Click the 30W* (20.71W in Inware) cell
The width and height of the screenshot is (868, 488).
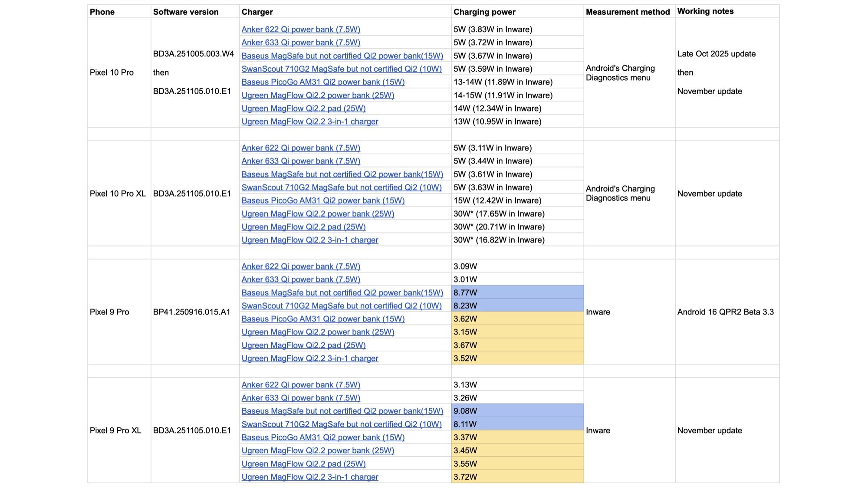pos(499,227)
